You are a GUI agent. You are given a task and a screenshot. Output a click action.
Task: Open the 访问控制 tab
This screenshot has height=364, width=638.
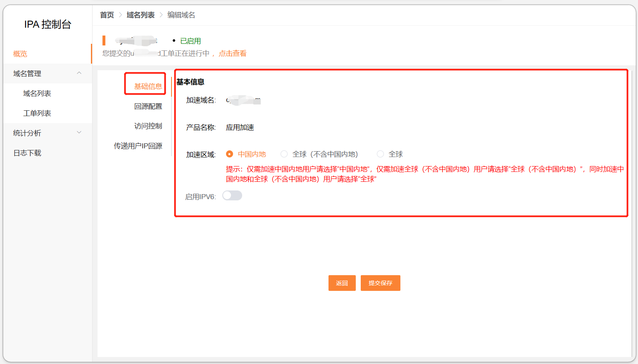pyautogui.click(x=148, y=126)
